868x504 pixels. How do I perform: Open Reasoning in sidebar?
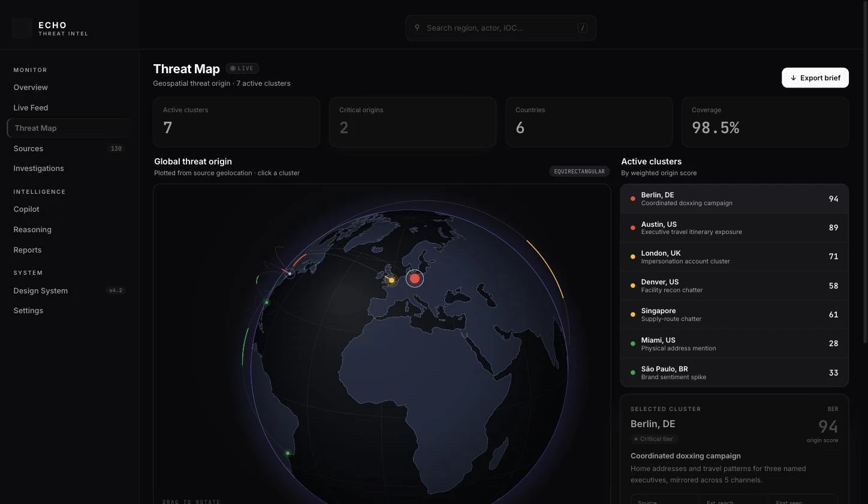pos(69,230)
